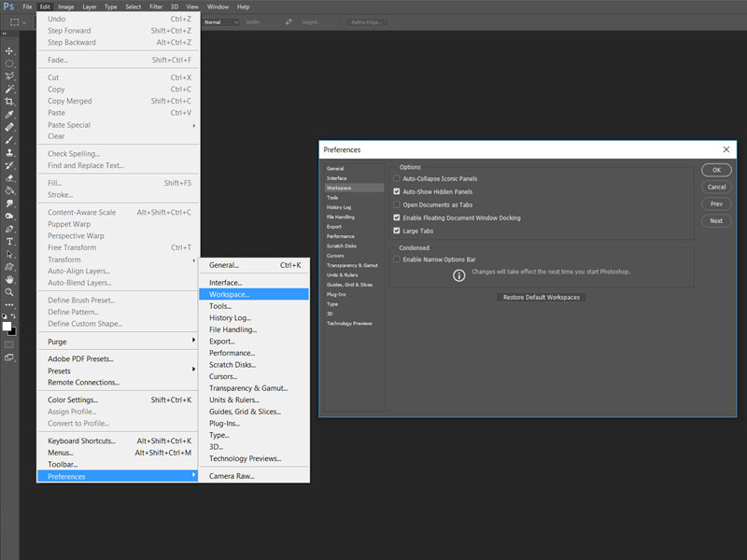Select the Paint Bucket tool

[9, 190]
